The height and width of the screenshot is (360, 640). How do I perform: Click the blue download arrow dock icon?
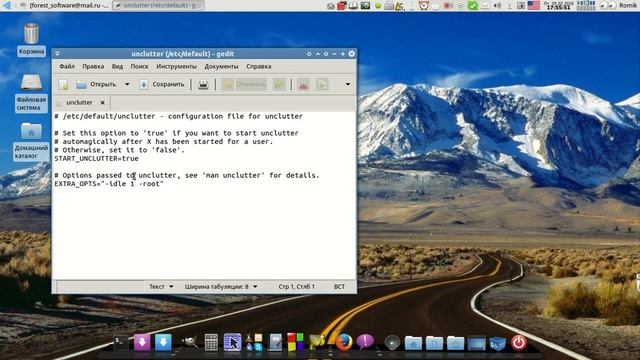pos(163,342)
